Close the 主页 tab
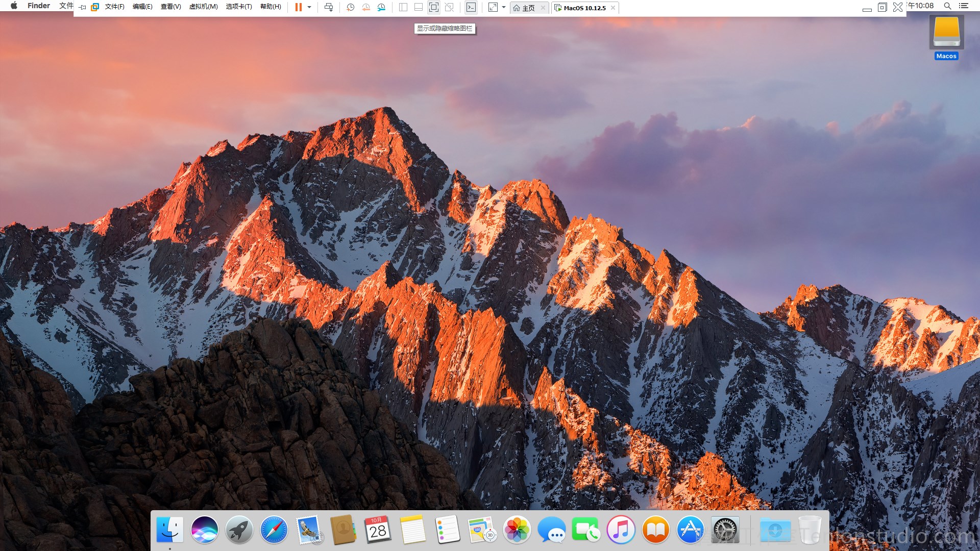Image resolution: width=980 pixels, height=551 pixels. 543,8
